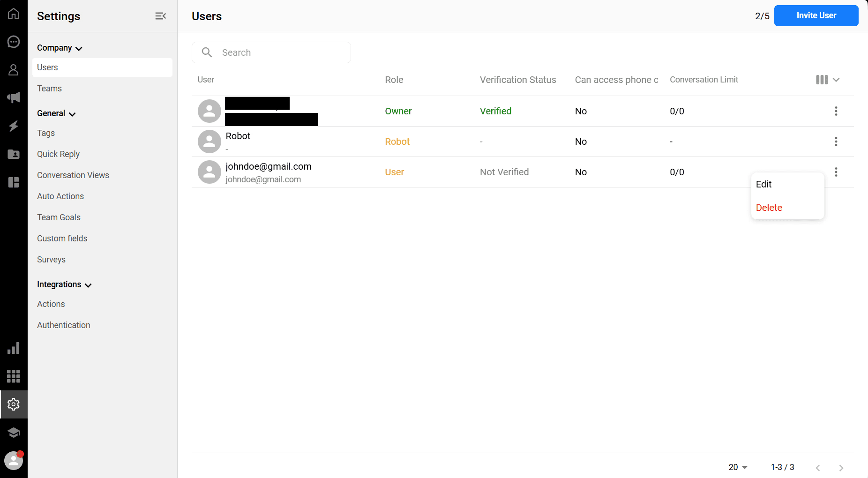Select Edit in the context menu

point(787,184)
